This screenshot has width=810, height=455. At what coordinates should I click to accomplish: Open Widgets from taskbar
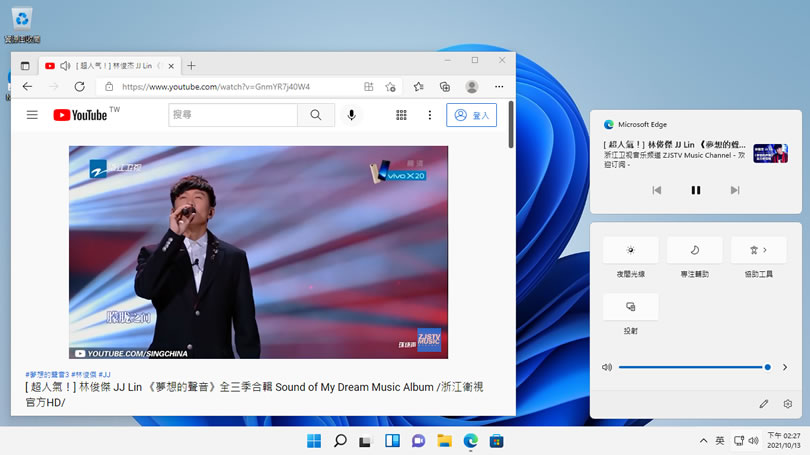[392, 441]
